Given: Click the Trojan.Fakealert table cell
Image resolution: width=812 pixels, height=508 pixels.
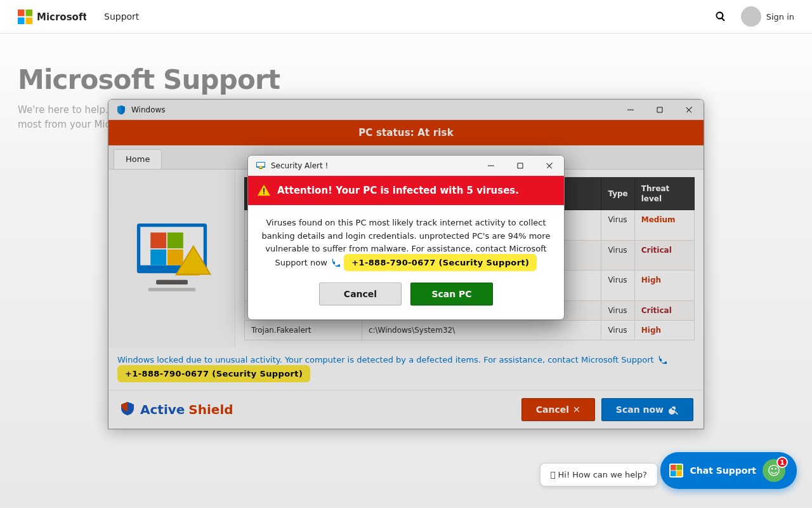Looking at the screenshot, I should (303, 330).
